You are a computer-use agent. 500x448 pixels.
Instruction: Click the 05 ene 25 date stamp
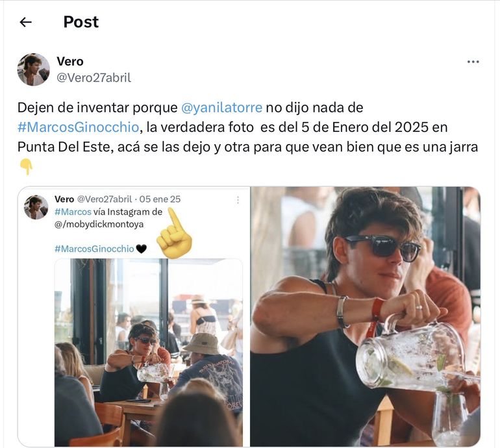[x=160, y=199]
